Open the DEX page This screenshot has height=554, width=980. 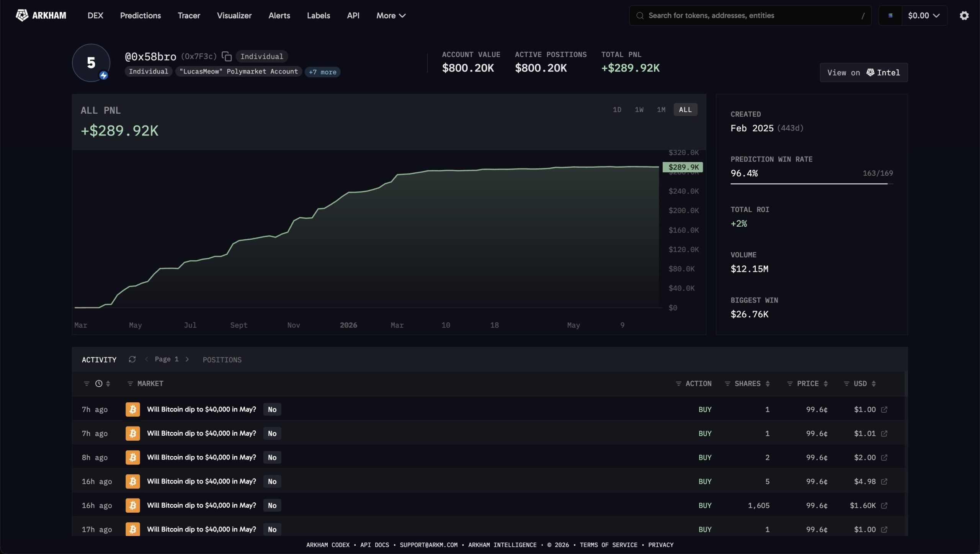point(95,16)
